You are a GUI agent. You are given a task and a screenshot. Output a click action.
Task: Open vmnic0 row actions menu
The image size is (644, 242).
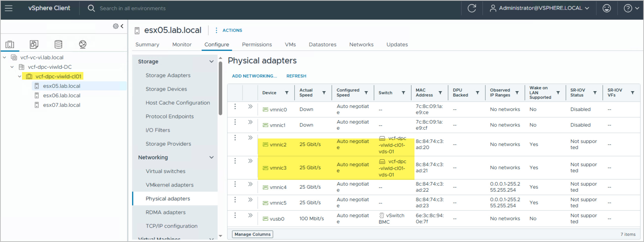pos(235,107)
